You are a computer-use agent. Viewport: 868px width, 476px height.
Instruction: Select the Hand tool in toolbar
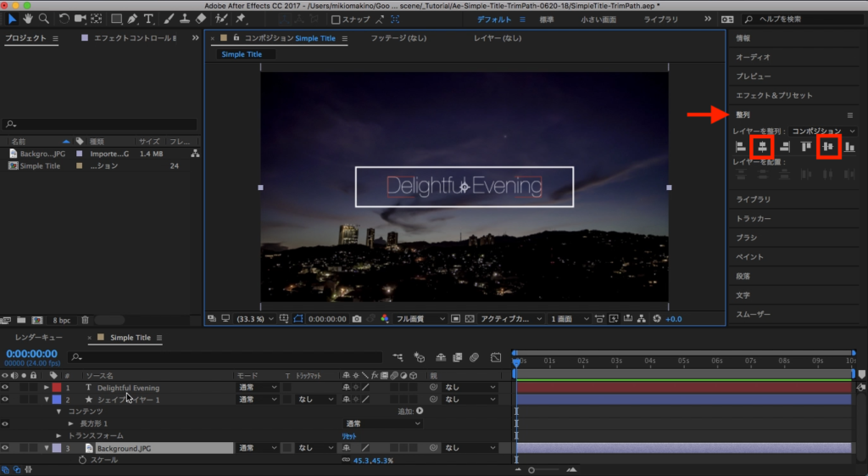[27, 19]
